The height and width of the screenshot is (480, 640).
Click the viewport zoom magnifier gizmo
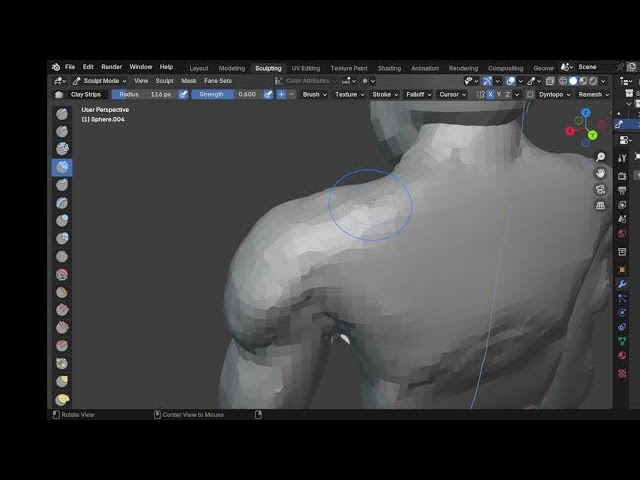tap(600, 157)
